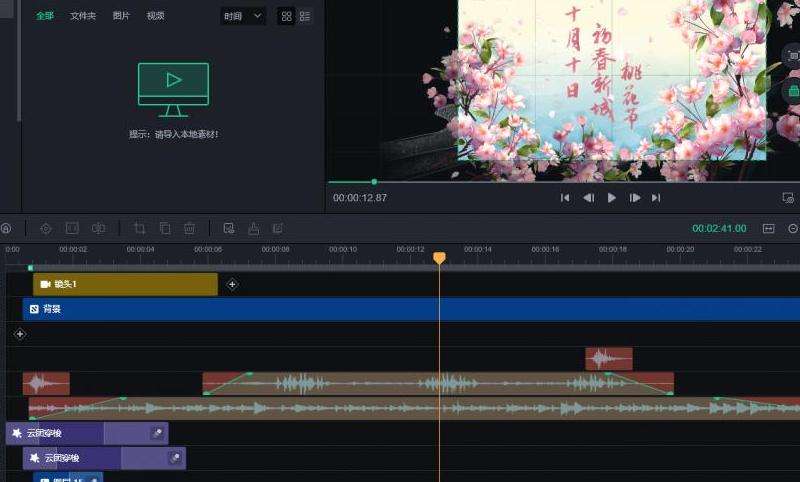Select the 文件夹 tab
The width and height of the screenshot is (800, 482).
(83, 16)
